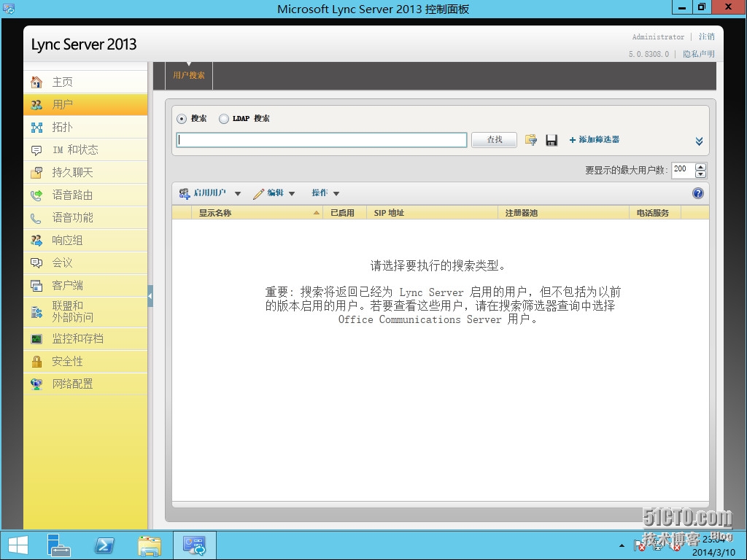
Task: Open 联盟和外部访问 federation settings
Action: (85, 311)
